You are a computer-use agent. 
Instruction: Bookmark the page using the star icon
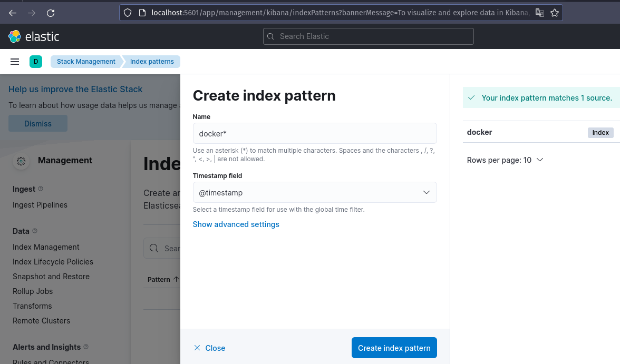click(555, 12)
